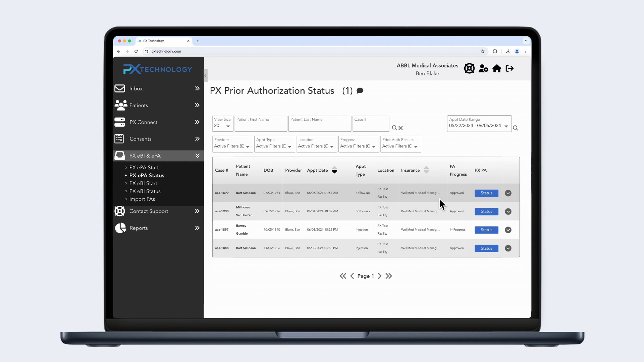
Task: Select PX ePA Start submenu item
Action: coord(144,167)
